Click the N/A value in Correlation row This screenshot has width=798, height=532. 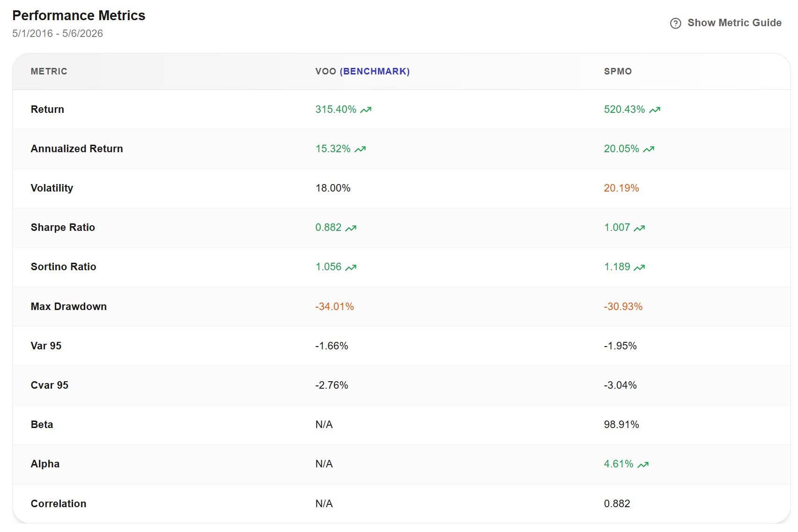tap(324, 503)
